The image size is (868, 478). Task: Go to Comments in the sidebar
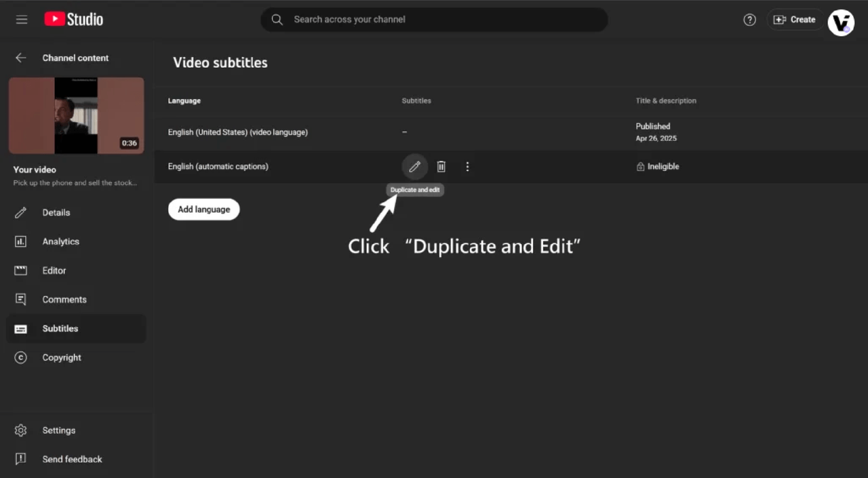pyautogui.click(x=64, y=300)
